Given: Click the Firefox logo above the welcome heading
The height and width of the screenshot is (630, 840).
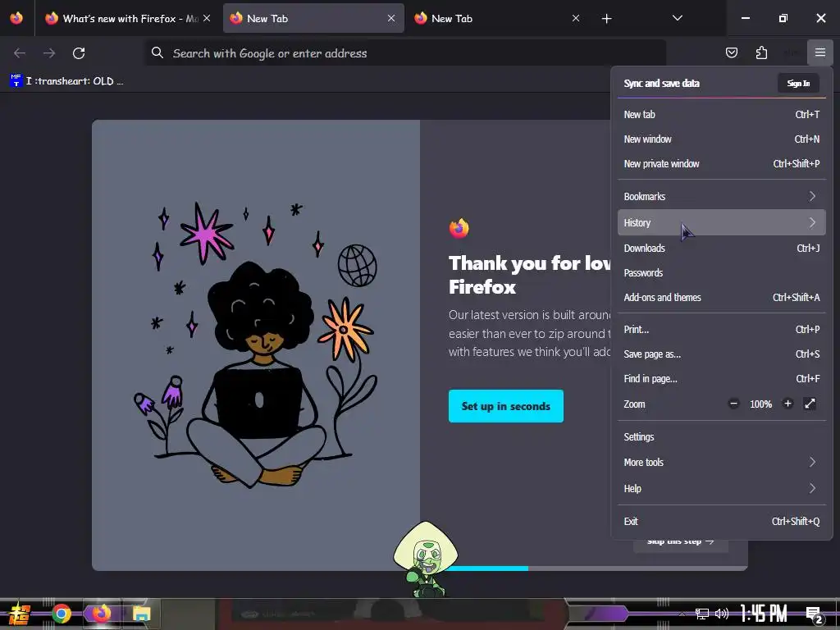Looking at the screenshot, I should [459, 228].
